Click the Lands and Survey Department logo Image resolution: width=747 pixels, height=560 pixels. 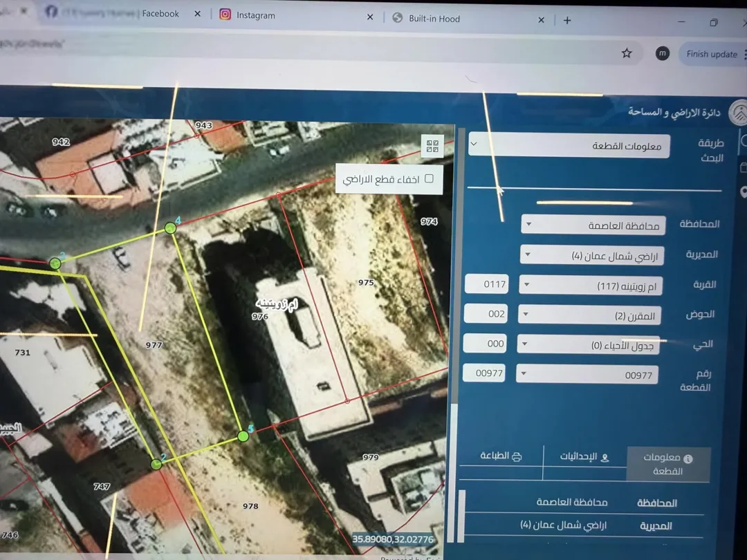pyautogui.click(x=738, y=113)
